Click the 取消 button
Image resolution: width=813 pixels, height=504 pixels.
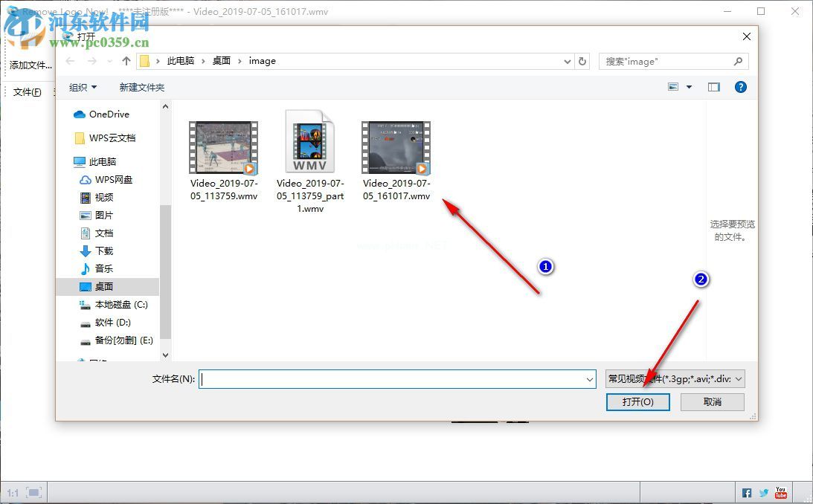[x=712, y=401]
